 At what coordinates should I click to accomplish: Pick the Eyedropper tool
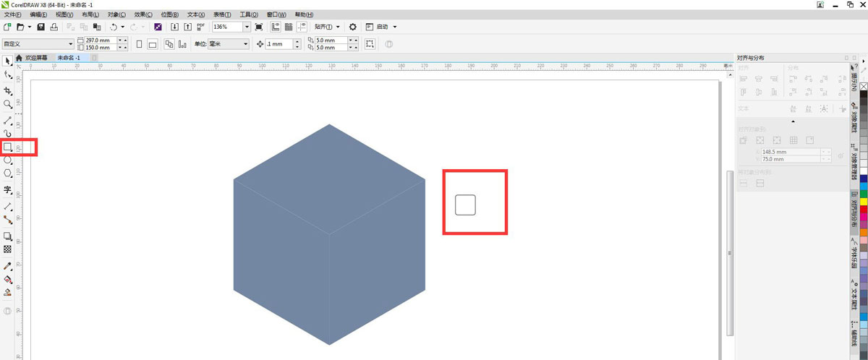8,266
